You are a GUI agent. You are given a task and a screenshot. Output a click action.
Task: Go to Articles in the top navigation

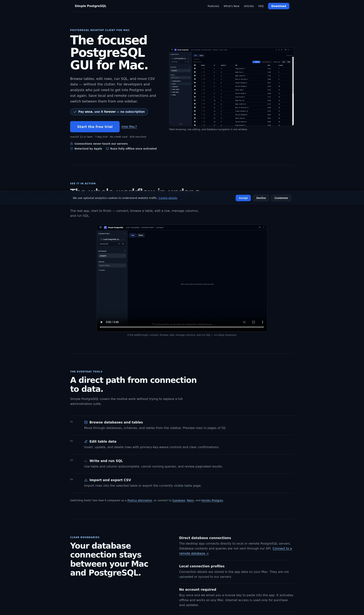(249, 6)
